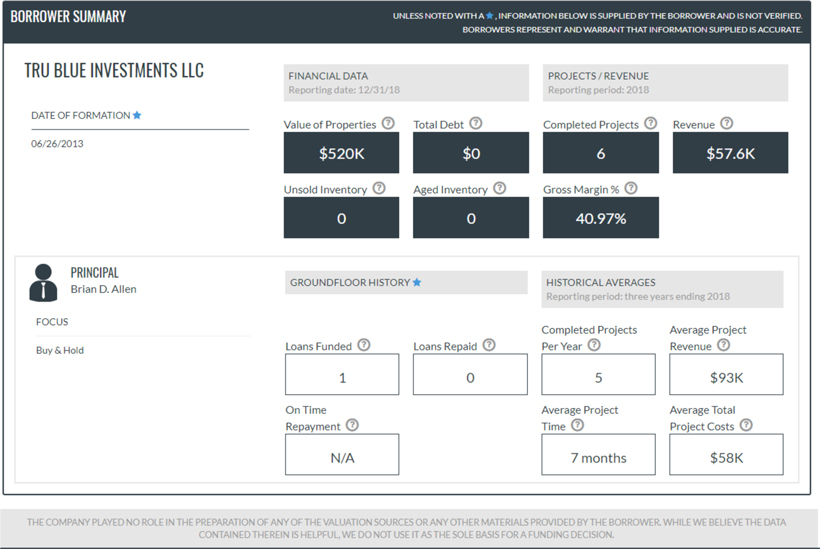Click help icon next to Loans Funded
This screenshot has height=549, width=820.
pos(364,345)
